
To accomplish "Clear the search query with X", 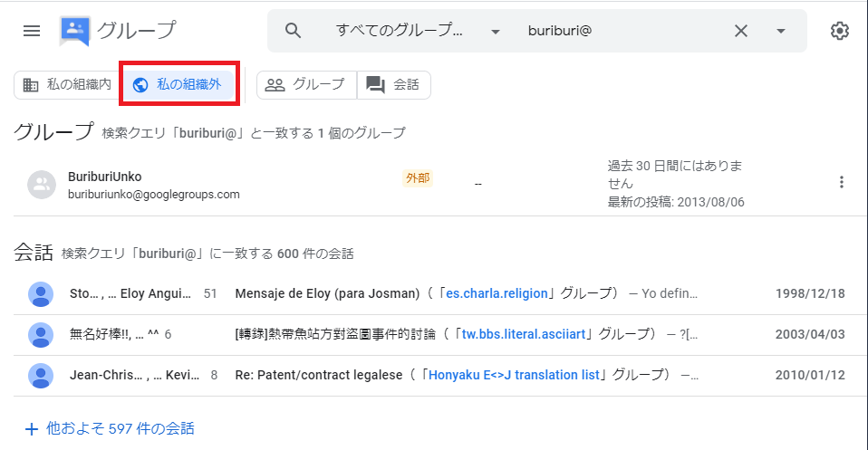I will 740,31.
